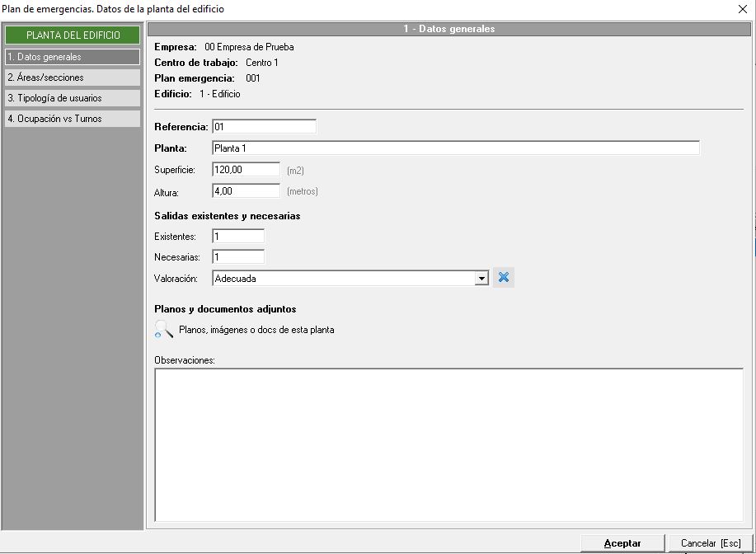Click the Cancelar [Esc] button
Viewport: 756px width, 554px height.
[710, 543]
